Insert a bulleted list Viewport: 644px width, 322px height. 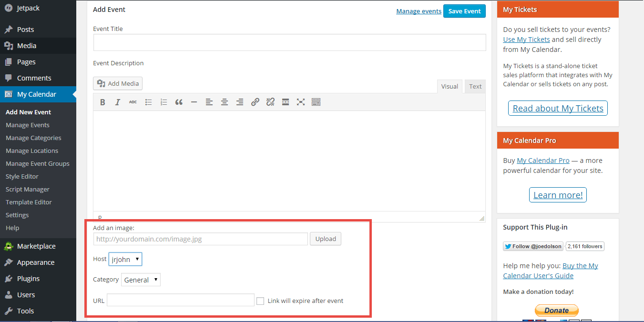148,102
